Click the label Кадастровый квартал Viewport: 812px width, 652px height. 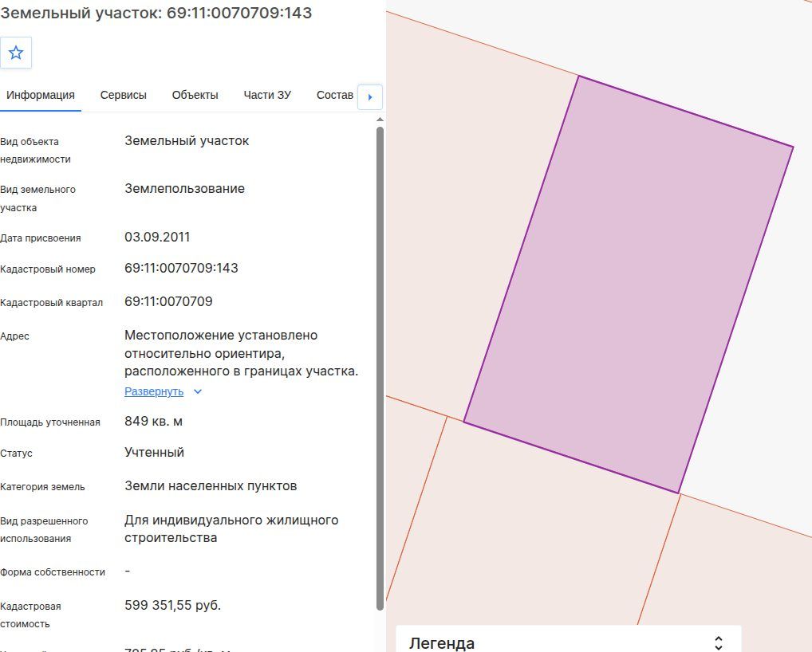click(x=51, y=303)
